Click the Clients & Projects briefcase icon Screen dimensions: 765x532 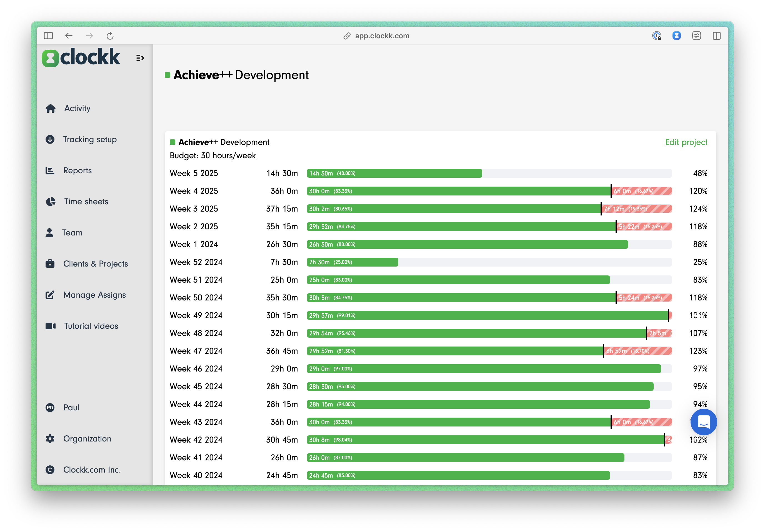coord(50,264)
